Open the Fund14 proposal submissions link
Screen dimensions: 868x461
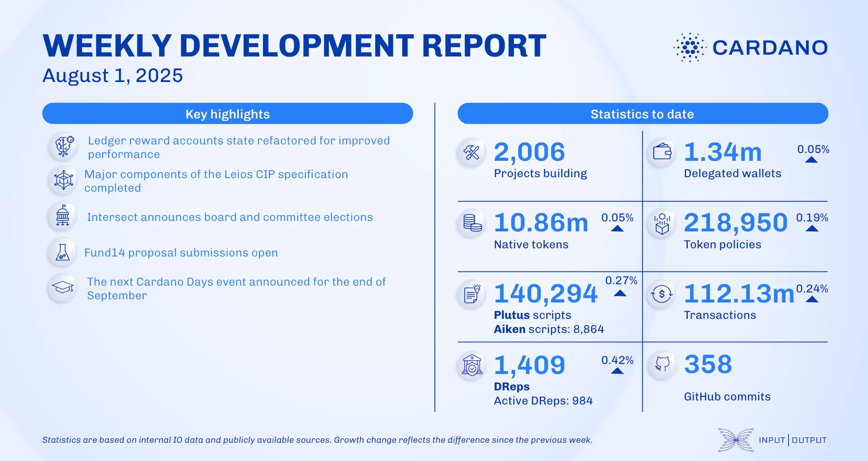181,252
